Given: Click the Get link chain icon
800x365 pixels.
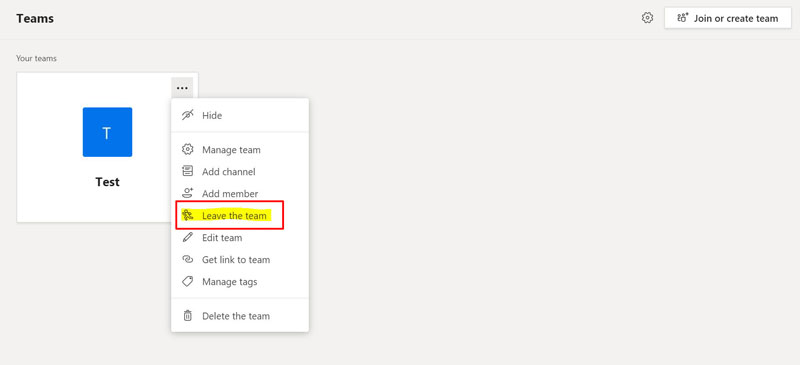Looking at the screenshot, I should 188,259.
